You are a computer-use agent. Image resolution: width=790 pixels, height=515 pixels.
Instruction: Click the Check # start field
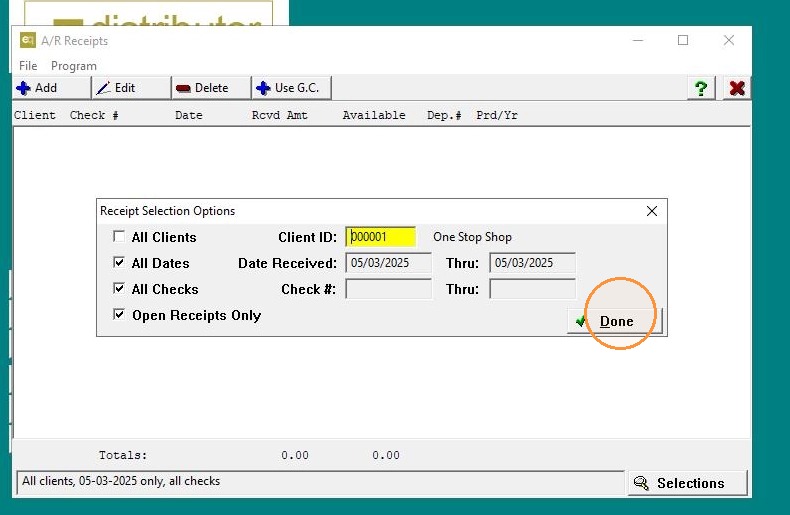point(388,289)
